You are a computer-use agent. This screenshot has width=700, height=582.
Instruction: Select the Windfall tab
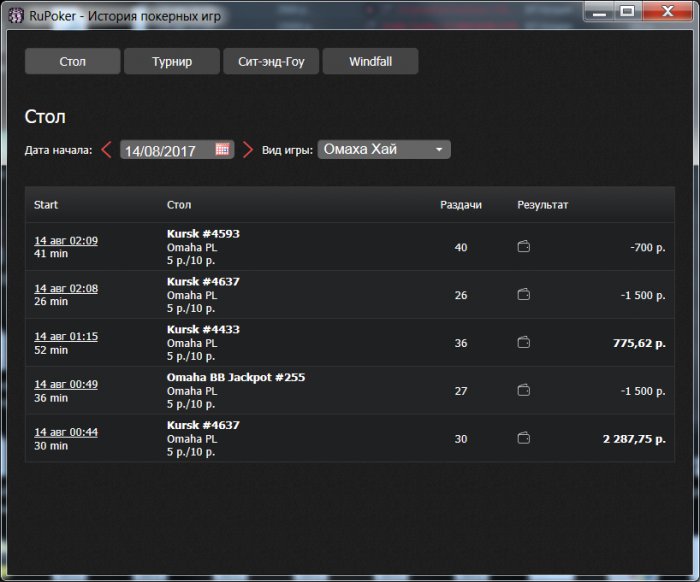coord(371,61)
